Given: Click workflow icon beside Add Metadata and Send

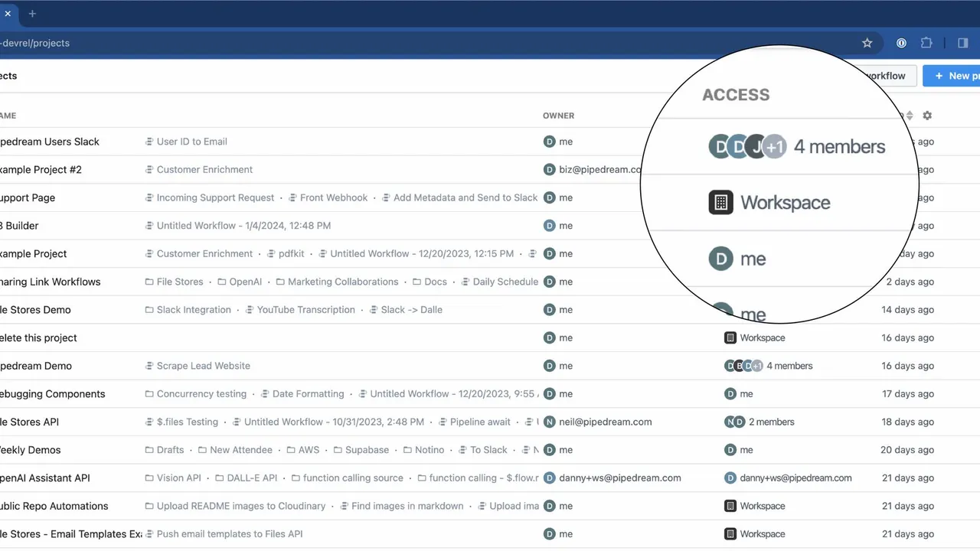Looking at the screenshot, I should pos(386,197).
